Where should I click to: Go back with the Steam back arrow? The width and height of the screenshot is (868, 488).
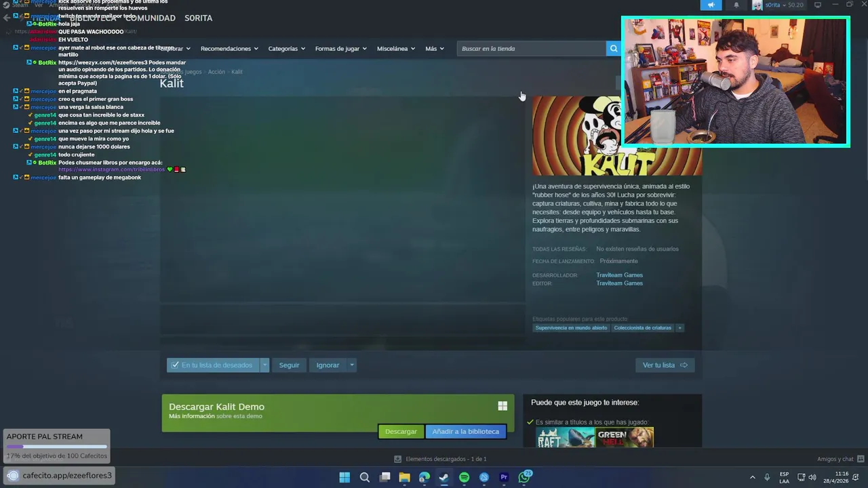[7, 18]
